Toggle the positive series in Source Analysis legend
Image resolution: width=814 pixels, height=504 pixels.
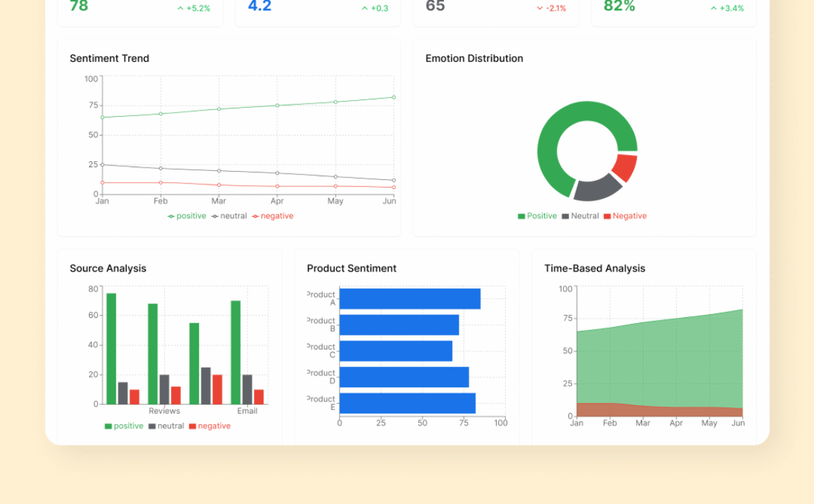click(x=124, y=426)
